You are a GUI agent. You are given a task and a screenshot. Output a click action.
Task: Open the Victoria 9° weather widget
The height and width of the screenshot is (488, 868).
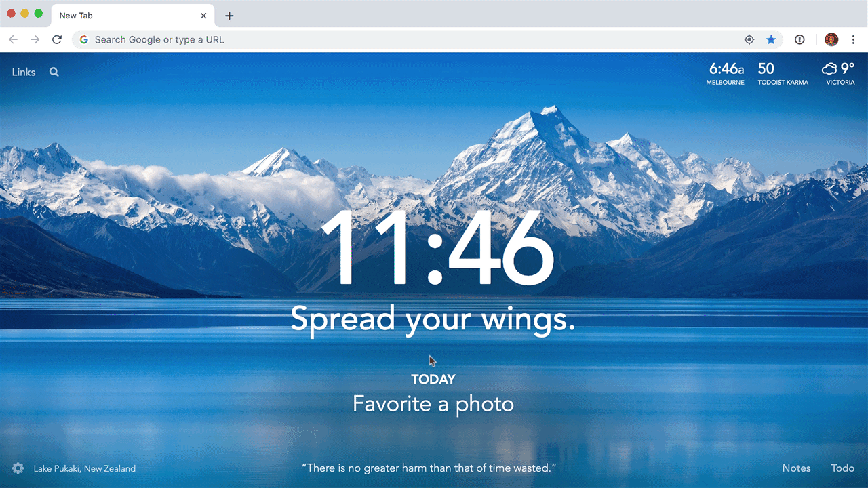coord(840,73)
